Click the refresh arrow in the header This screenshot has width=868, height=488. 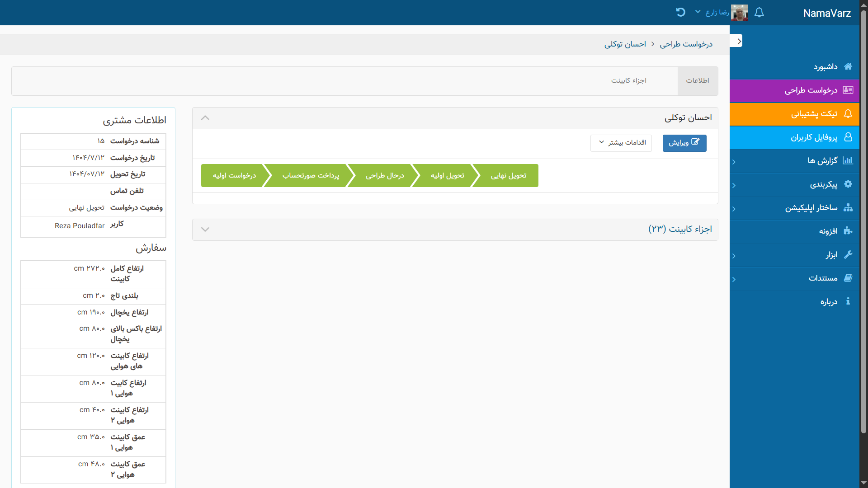tap(680, 12)
